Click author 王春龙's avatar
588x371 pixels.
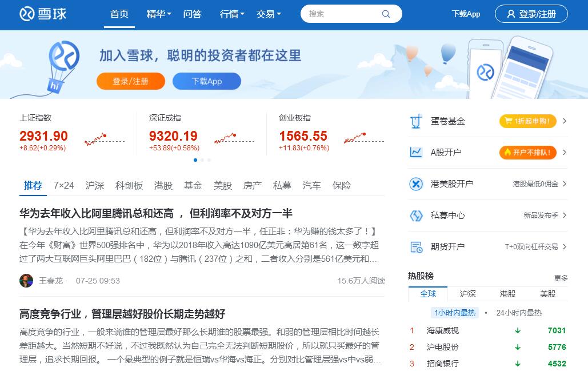point(26,281)
